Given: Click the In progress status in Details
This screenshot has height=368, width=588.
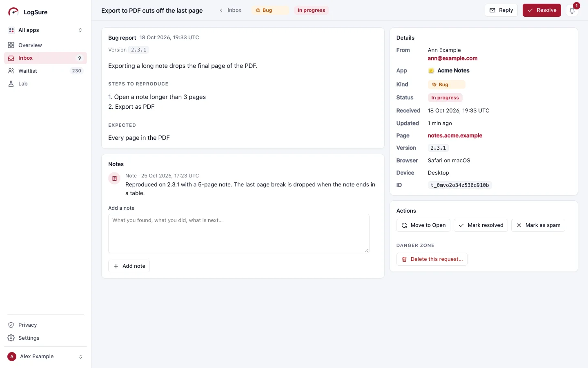Looking at the screenshot, I should tap(445, 98).
